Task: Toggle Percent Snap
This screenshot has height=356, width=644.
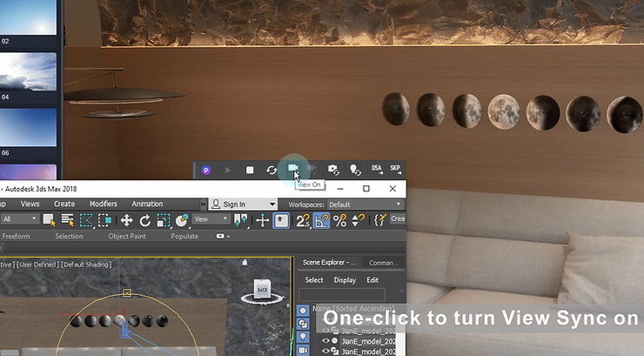Action: tap(339, 220)
